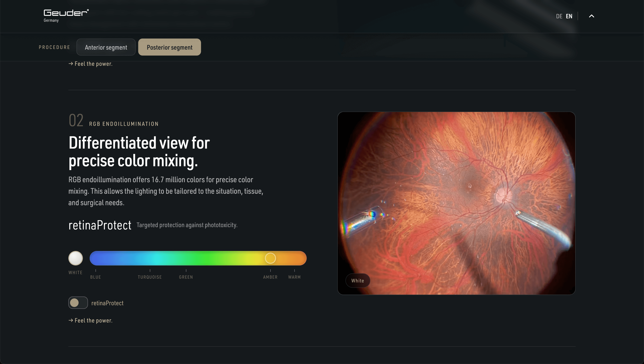Switch language to DE
Screen dimensions: 644x364
[x=559, y=16]
